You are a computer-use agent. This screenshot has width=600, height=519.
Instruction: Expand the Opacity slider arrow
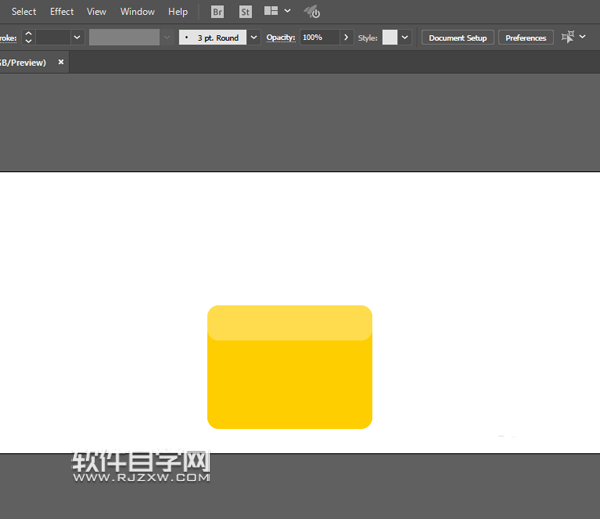[346, 37]
